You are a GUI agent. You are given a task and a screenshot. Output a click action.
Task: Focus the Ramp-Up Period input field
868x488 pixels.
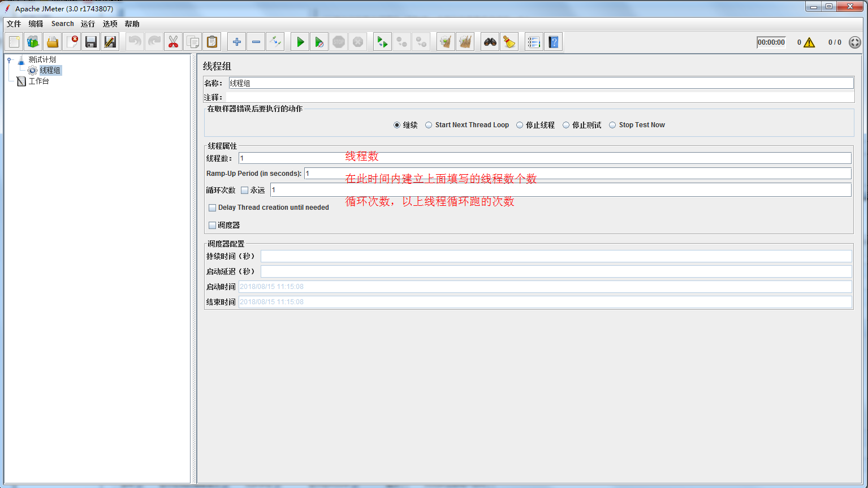(578, 174)
